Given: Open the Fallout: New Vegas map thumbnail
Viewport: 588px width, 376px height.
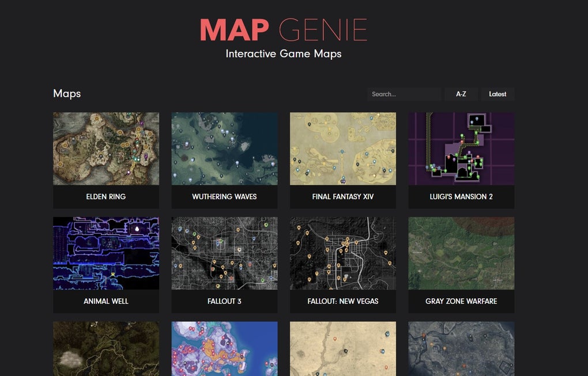Looking at the screenshot, I should point(343,253).
